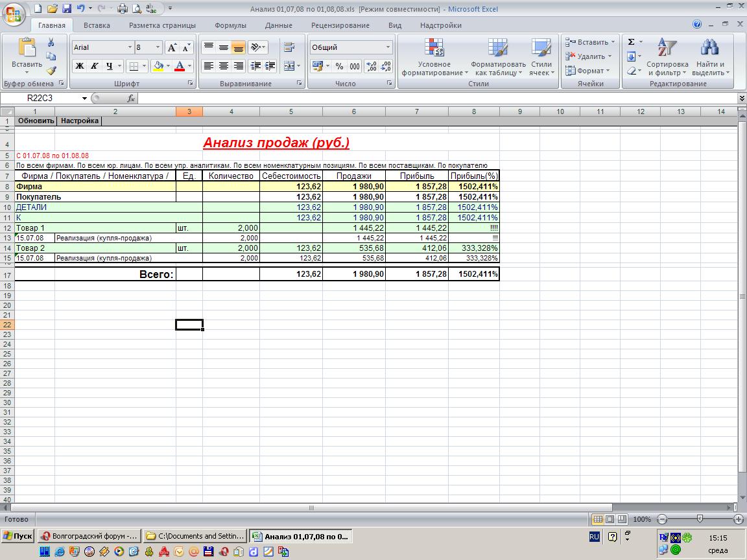This screenshot has height=560, width=747.
Task: Click the AutoSum sigma icon
Action: (x=631, y=42)
